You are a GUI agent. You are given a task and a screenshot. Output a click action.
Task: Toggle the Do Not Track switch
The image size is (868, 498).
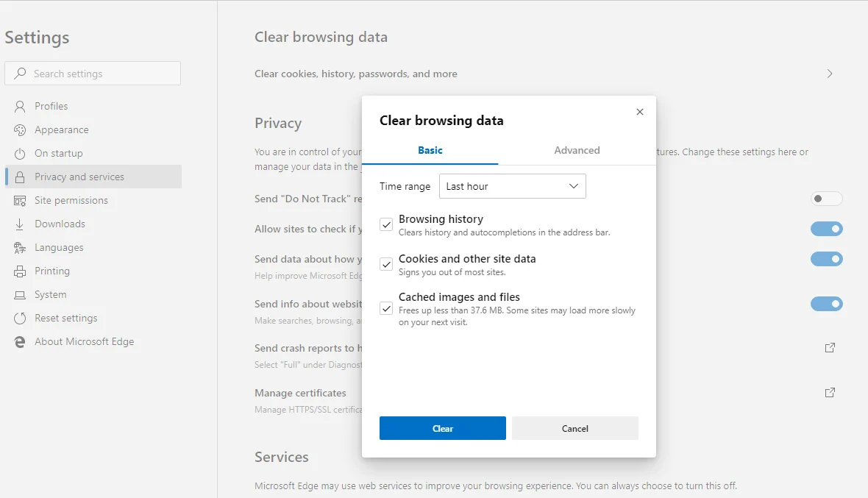826,199
